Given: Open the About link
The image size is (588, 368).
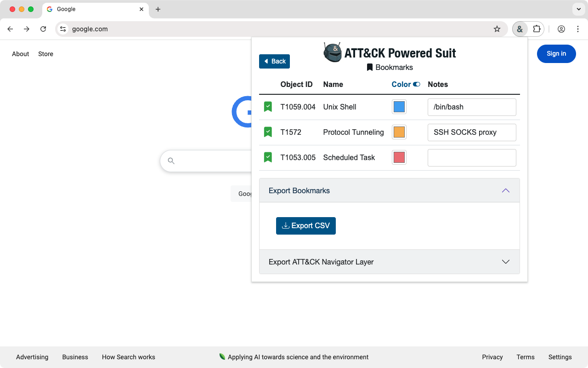Looking at the screenshot, I should tap(21, 54).
